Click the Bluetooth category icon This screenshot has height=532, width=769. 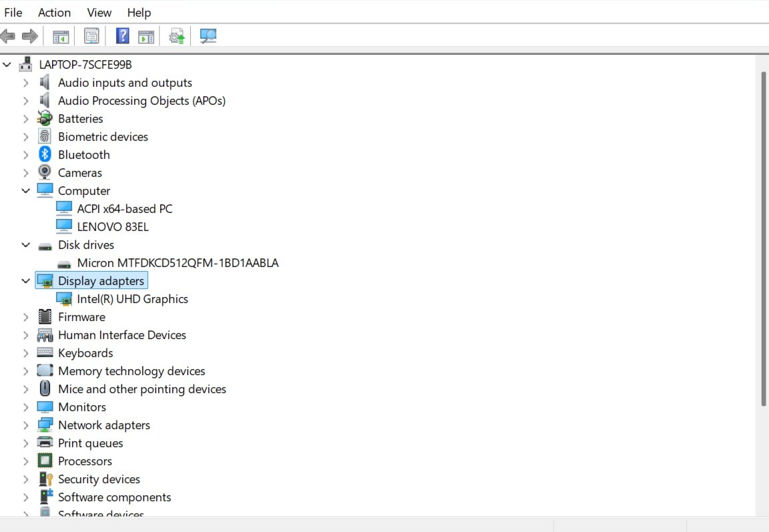pos(45,155)
